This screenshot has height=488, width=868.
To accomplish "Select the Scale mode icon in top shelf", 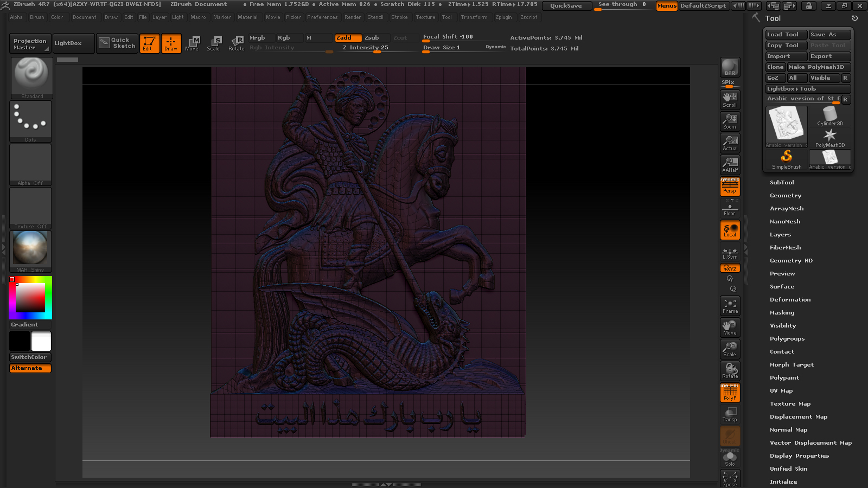I will 213,43.
